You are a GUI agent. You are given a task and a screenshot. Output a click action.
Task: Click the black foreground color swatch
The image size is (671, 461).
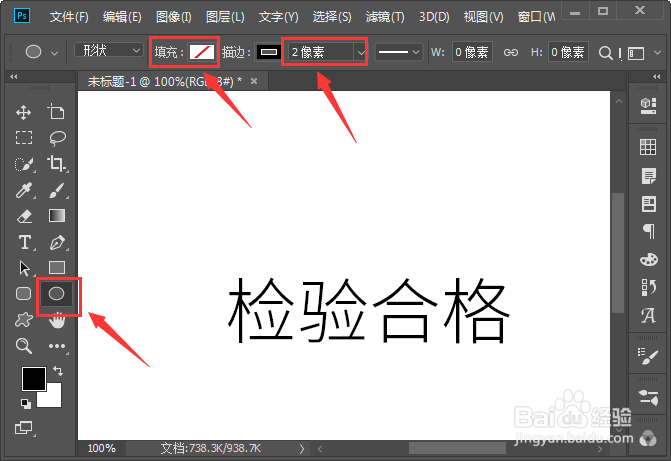pos(34,378)
